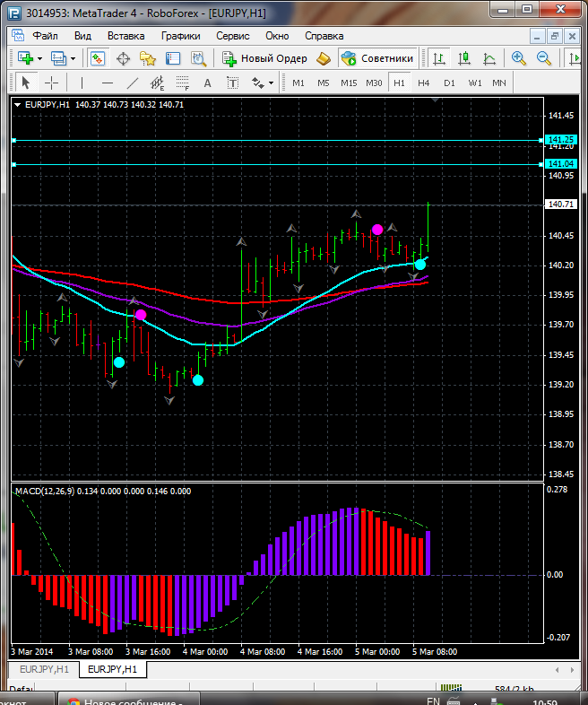588x705 pixels.
Task: Select the 141.04 horizontal line handle
Action: pos(14,164)
